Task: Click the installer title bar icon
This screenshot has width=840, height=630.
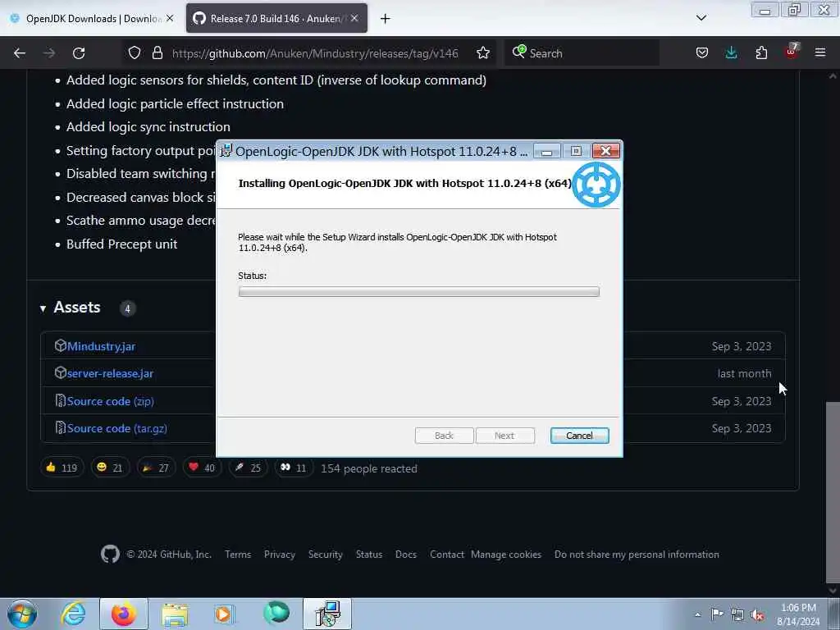Action: 226,151
